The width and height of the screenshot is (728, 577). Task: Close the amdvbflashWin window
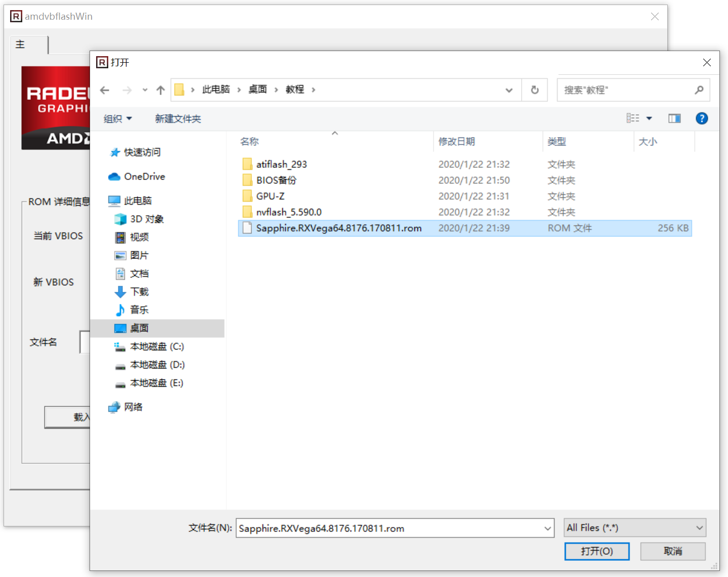tap(655, 17)
